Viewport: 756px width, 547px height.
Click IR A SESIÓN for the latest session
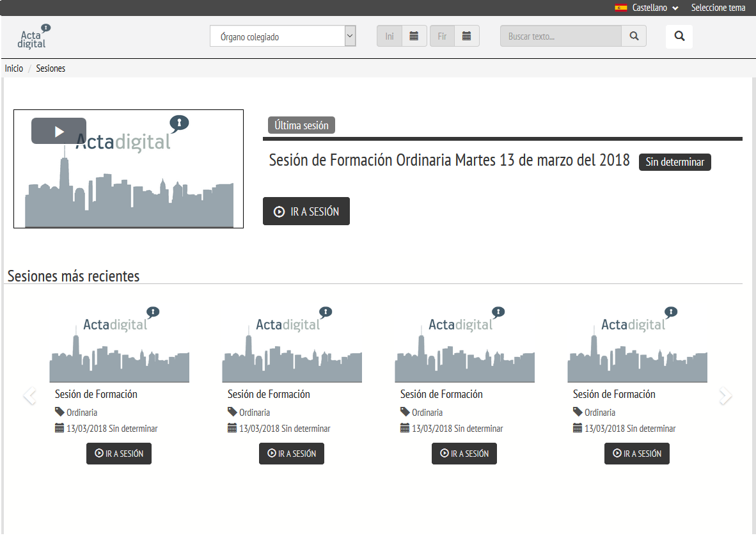pyautogui.click(x=306, y=212)
